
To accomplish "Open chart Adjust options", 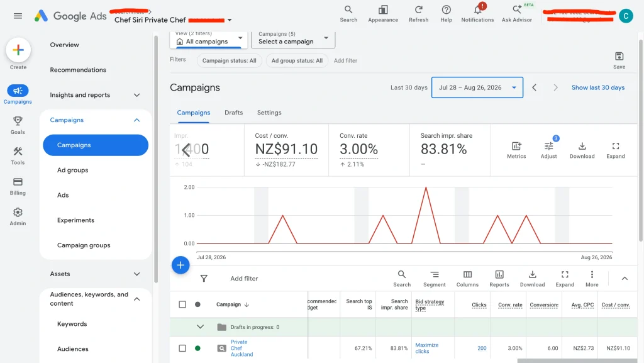I will click(x=548, y=150).
